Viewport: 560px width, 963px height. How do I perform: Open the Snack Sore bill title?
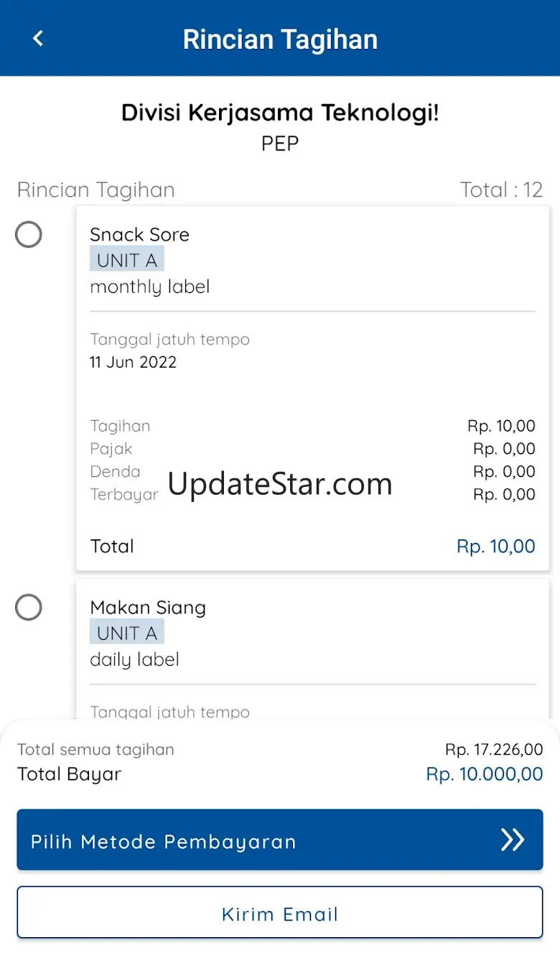tap(139, 235)
